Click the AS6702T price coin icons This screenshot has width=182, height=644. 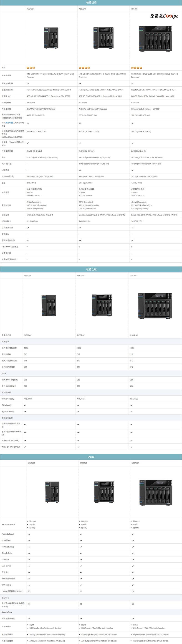31,68
